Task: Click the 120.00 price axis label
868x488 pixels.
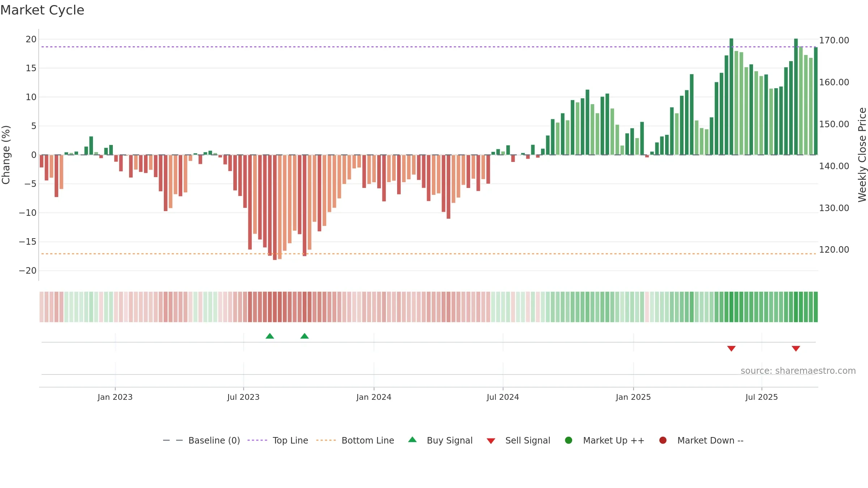Action: pos(834,249)
